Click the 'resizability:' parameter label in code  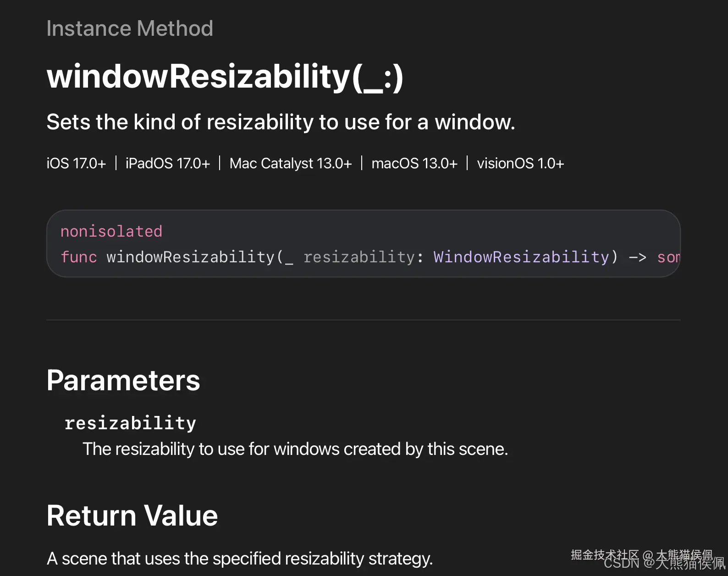pos(363,257)
